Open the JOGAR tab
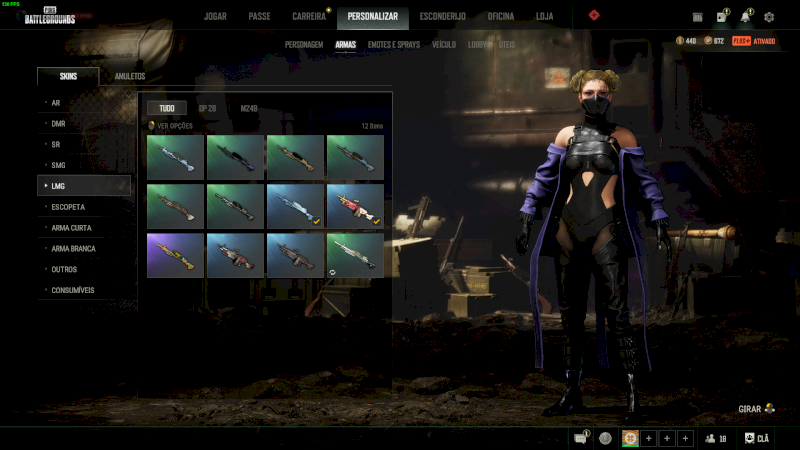Viewport: 800px width, 450px height. coord(215,16)
